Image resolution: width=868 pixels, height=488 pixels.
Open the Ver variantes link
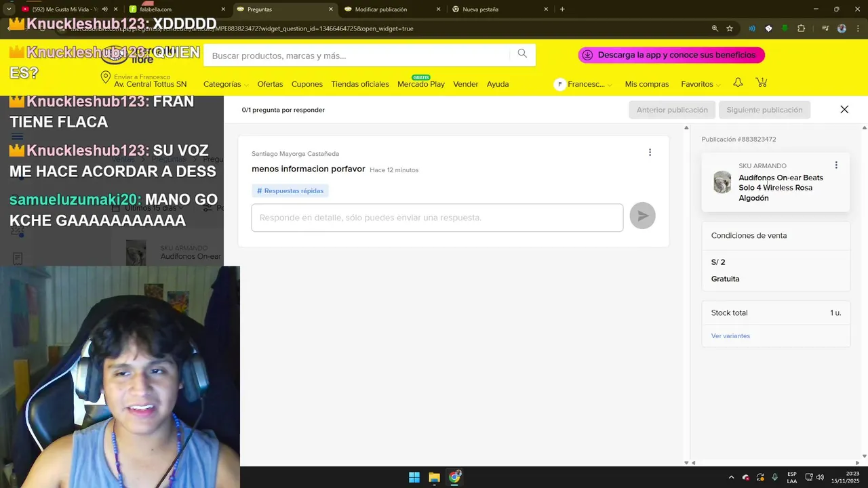pyautogui.click(x=730, y=336)
